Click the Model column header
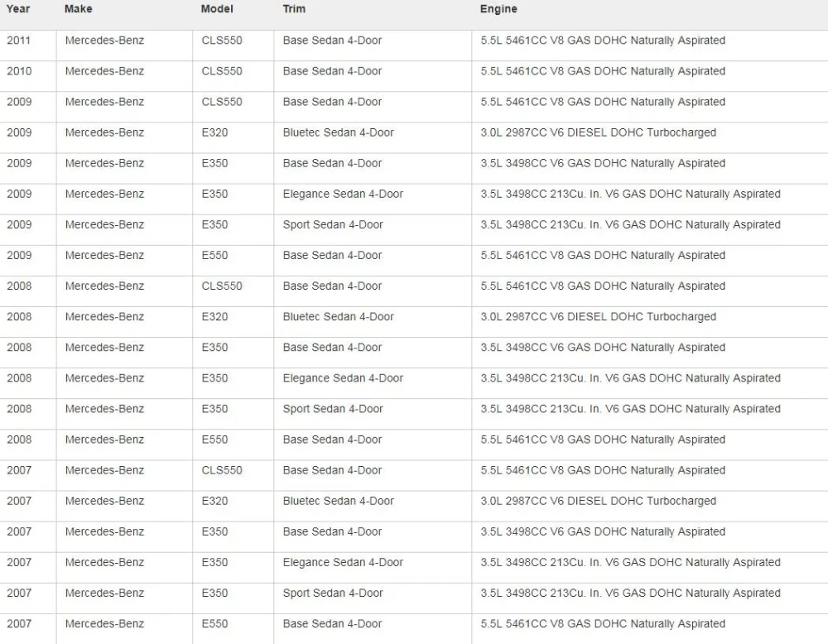The height and width of the screenshot is (644, 828). click(x=217, y=9)
